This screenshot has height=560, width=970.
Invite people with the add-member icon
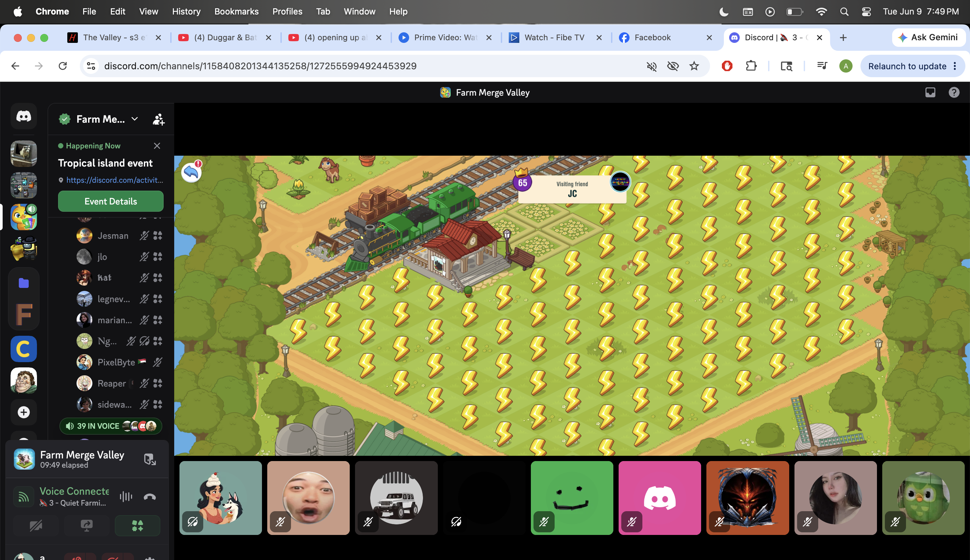(x=158, y=119)
